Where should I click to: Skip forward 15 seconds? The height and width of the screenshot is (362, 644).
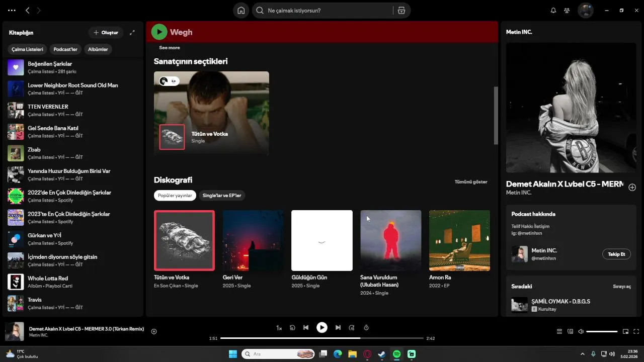[352, 328]
